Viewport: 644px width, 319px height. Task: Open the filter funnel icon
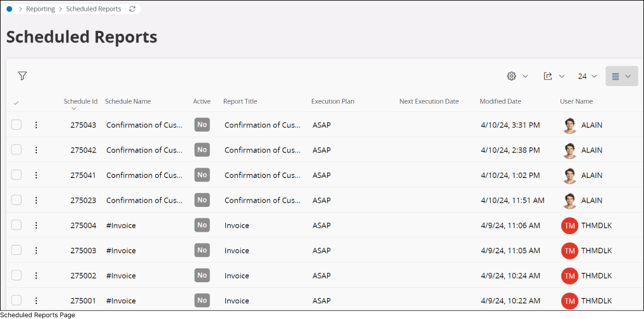[x=23, y=76]
